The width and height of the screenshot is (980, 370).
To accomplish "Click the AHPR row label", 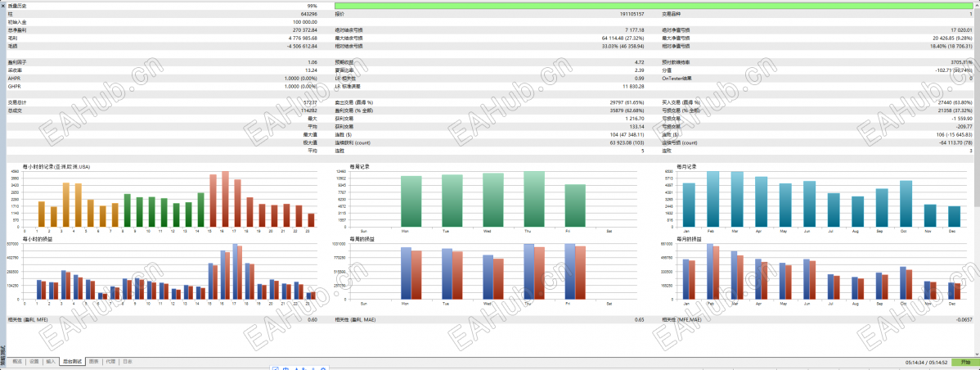I will 14,79.
